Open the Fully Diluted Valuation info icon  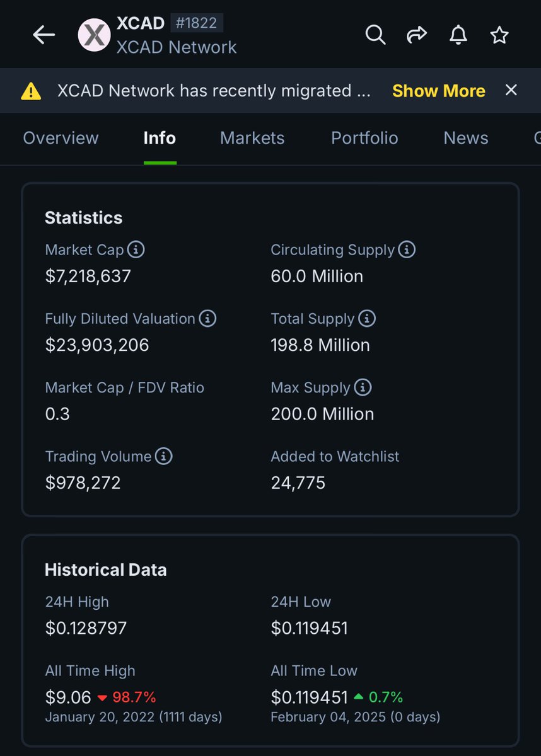(x=207, y=318)
